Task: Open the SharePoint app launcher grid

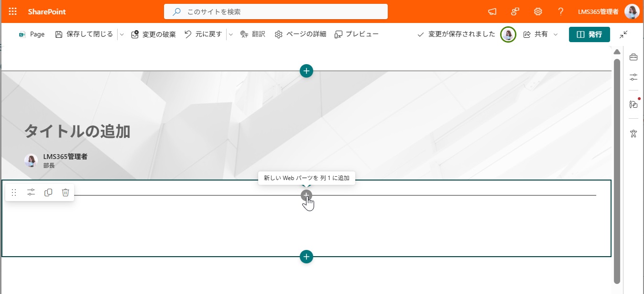Action: point(13,11)
